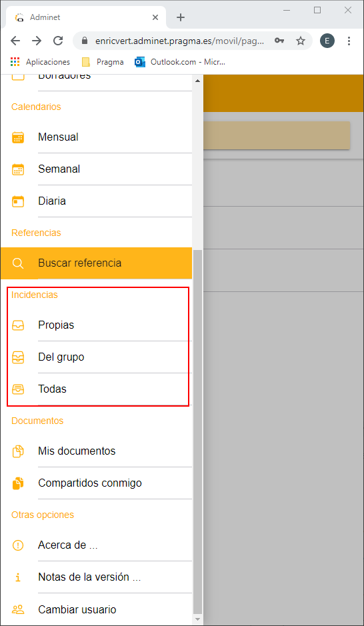Open the Pragma bookmark folder

point(103,62)
